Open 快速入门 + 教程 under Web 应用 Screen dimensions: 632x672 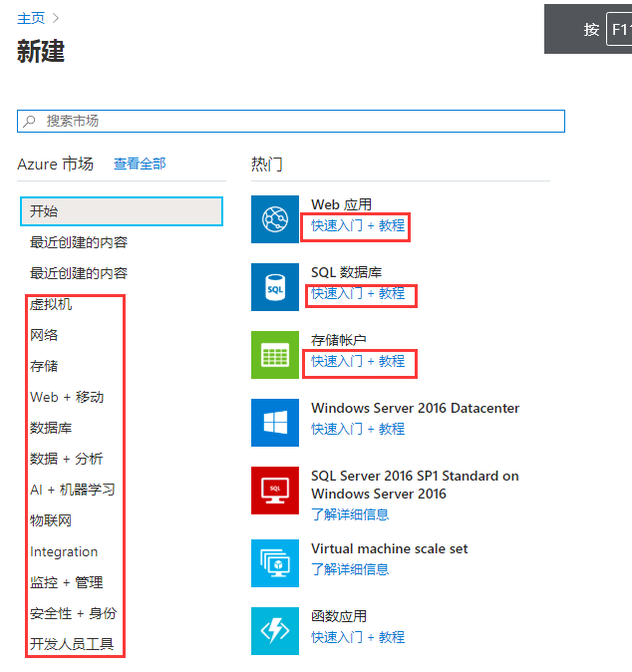point(358,225)
